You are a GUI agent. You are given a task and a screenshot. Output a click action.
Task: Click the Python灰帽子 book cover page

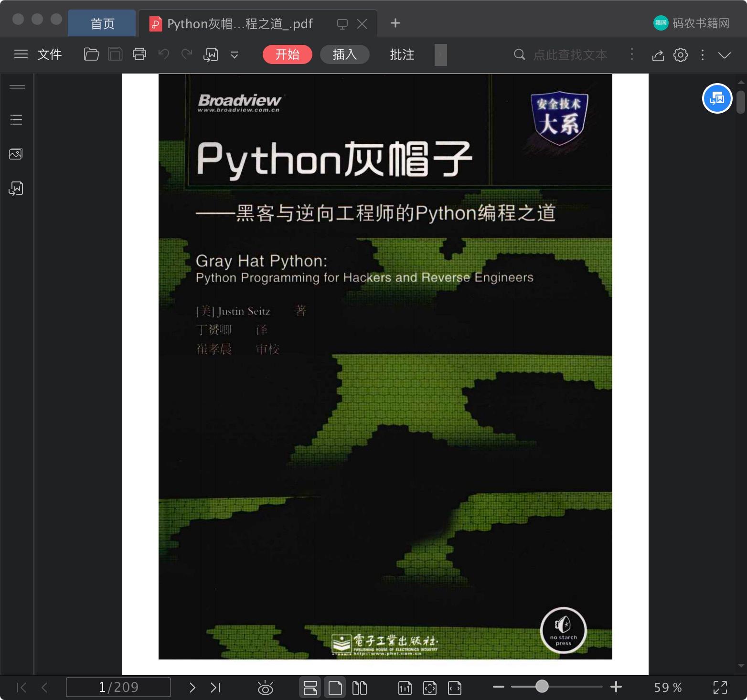pyautogui.click(x=385, y=367)
